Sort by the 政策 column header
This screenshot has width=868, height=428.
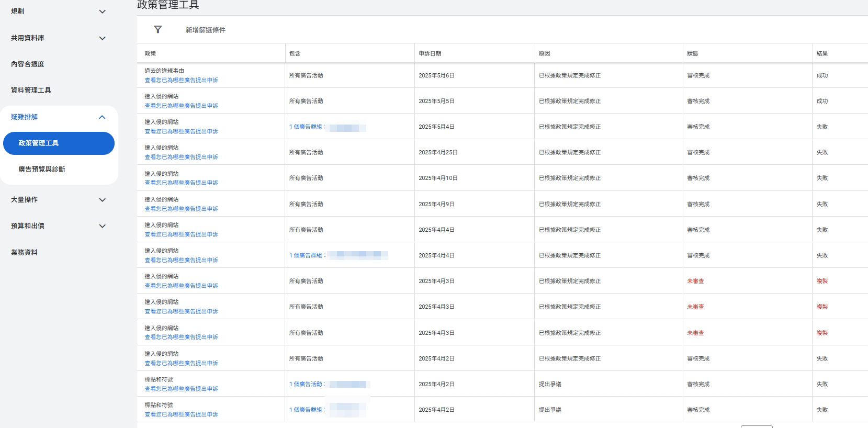150,53
